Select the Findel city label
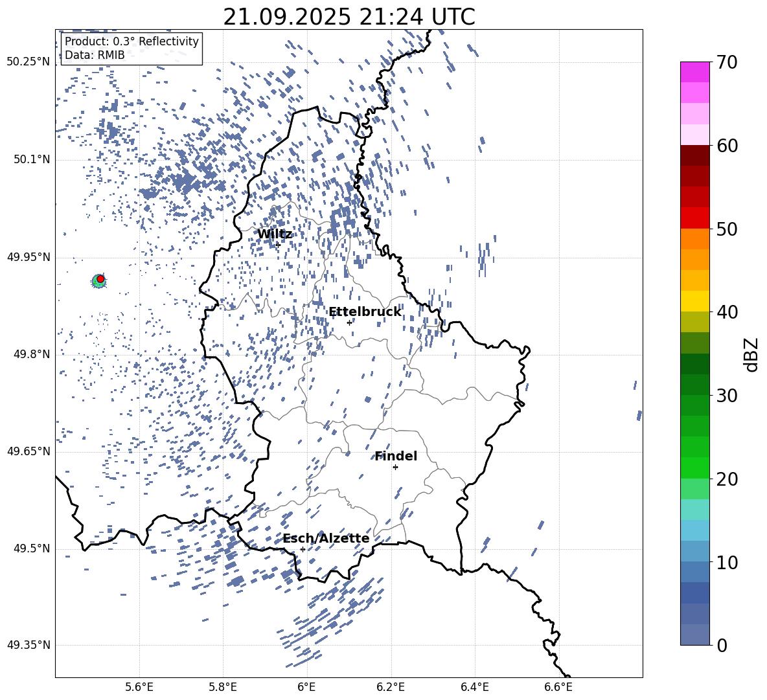This screenshot has width=767, height=700. coord(396,457)
